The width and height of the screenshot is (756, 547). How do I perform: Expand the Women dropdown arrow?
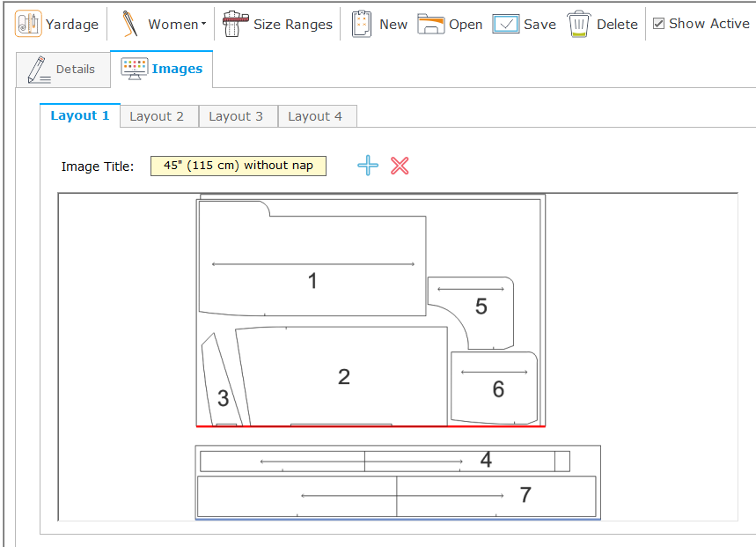[x=204, y=24]
